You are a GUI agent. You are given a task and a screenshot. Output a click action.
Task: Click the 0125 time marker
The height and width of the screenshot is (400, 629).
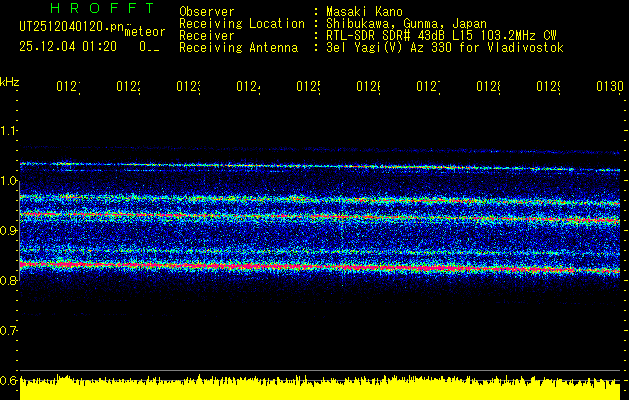308,87
